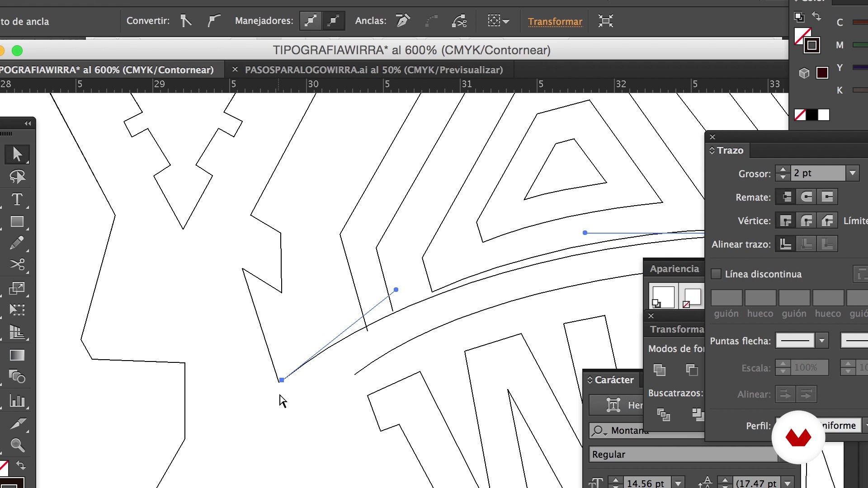Select the Scale tool
The width and height of the screenshot is (868, 488).
tap(17, 288)
